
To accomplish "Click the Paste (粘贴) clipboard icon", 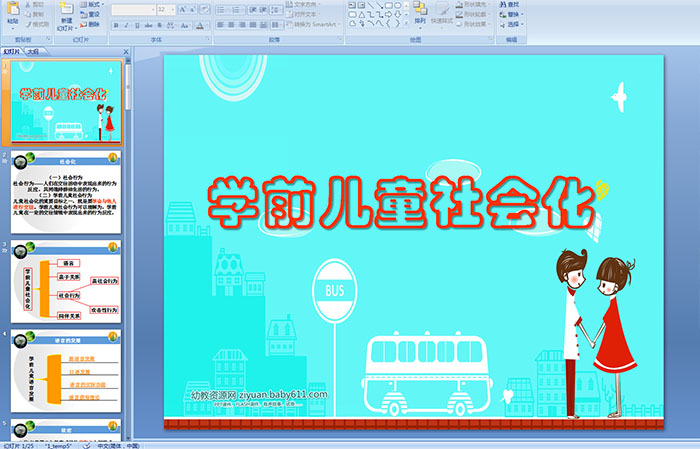I will [x=13, y=10].
